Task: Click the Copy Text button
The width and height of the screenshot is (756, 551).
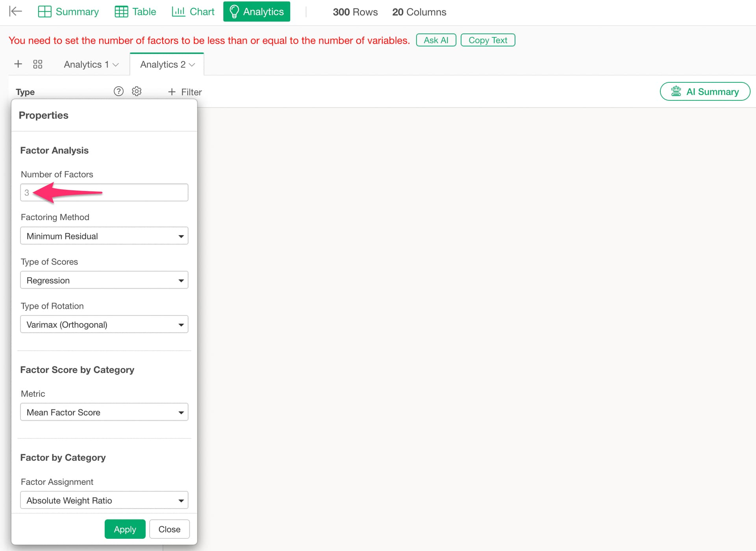Action: (487, 40)
